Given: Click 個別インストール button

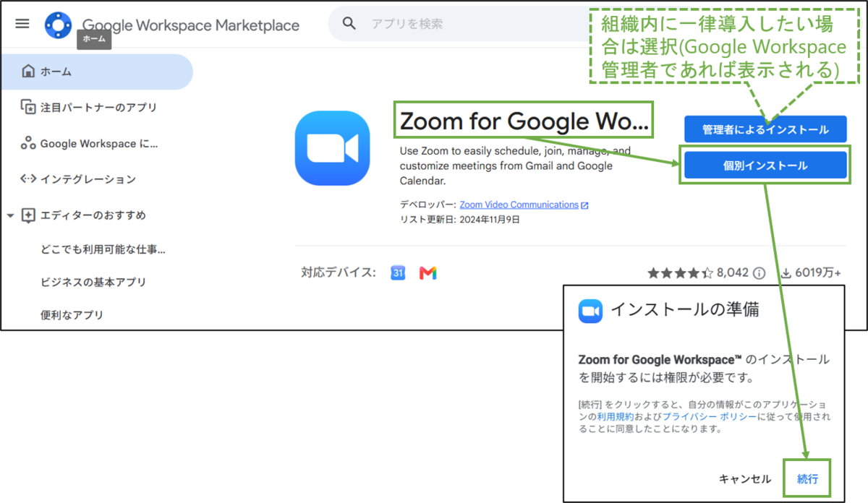Looking at the screenshot, I should coord(765,165).
